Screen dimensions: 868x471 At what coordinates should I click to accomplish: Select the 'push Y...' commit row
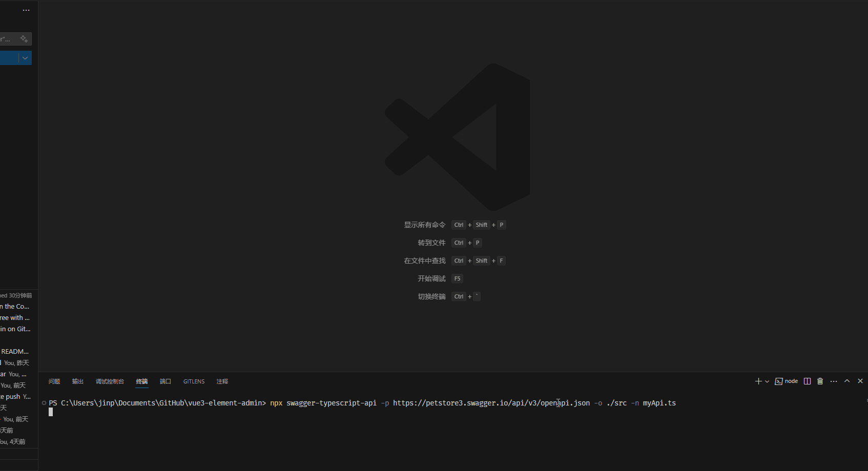(19, 397)
